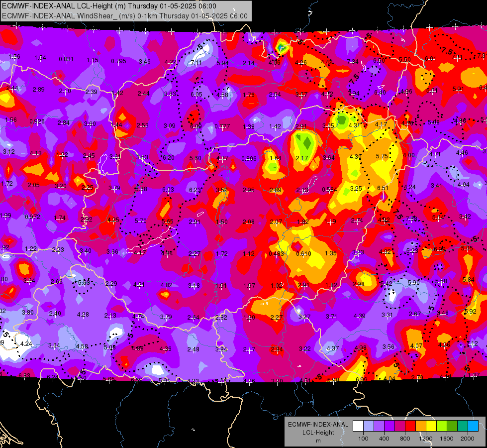This screenshot has height=448, width=487.
Task: Click the grid value '0.926'
Action: click(x=37, y=121)
